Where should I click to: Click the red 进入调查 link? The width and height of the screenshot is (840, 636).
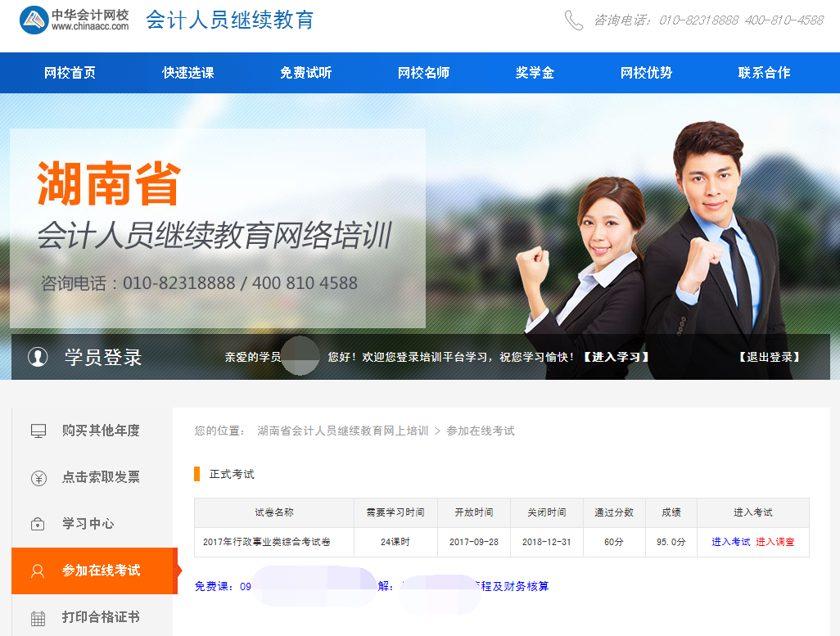pyautogui.click(x=775, y=542)
